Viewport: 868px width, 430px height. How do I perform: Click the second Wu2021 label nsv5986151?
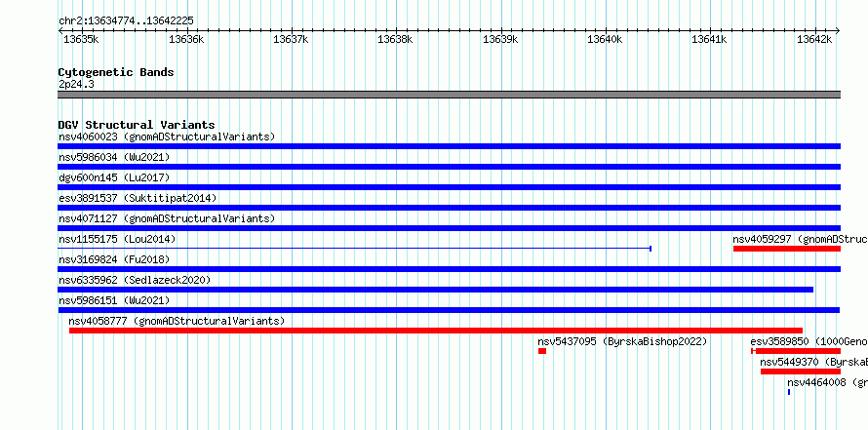click(114, 300)
